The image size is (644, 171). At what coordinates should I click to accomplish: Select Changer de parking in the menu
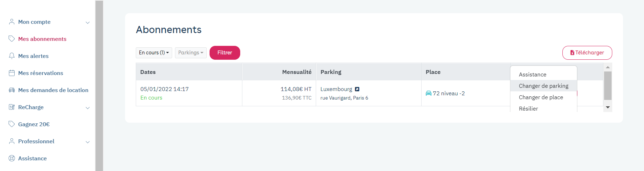pos(543,86)
